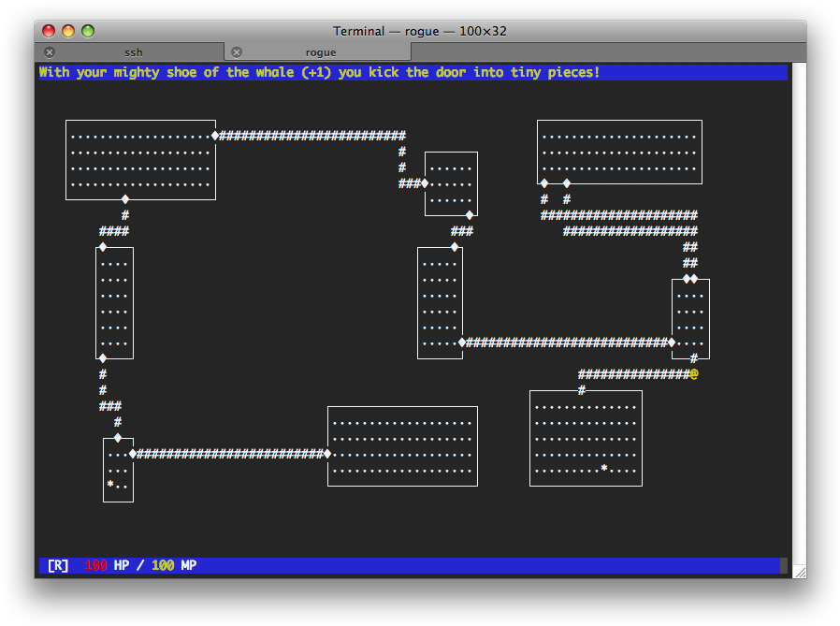
Task: Click the asterisk item in the bottom-right room
Action: (604, 469)
